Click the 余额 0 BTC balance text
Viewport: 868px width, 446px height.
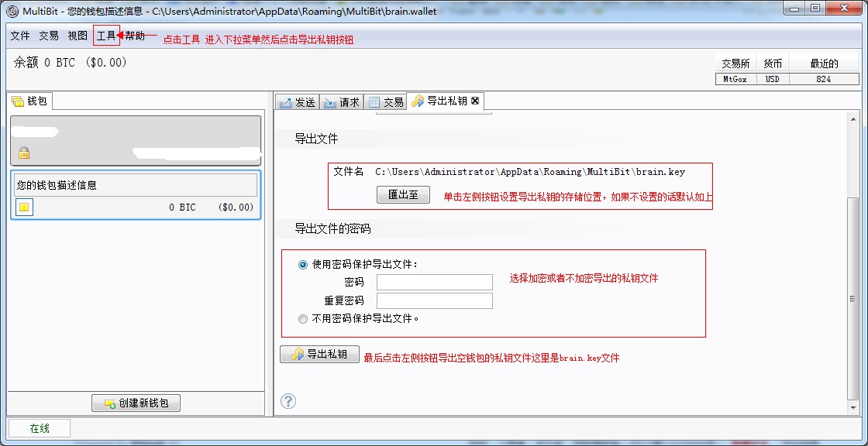point(71,63)
